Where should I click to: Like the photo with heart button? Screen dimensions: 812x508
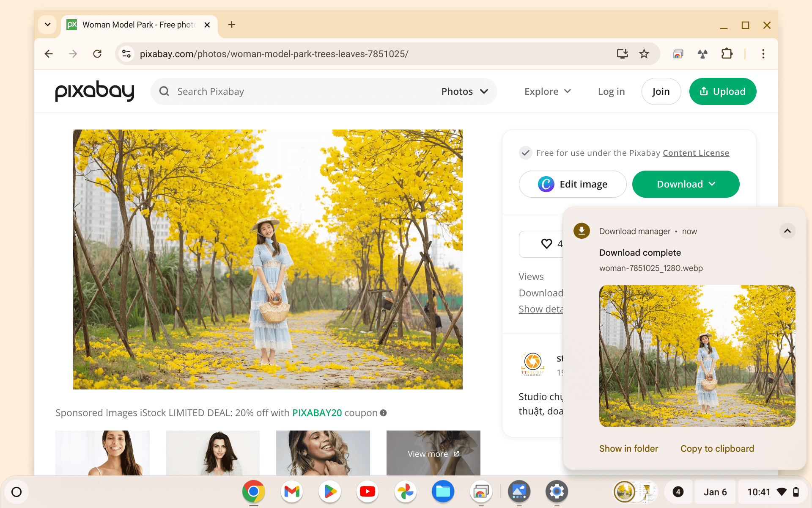[x=541, y=244]
